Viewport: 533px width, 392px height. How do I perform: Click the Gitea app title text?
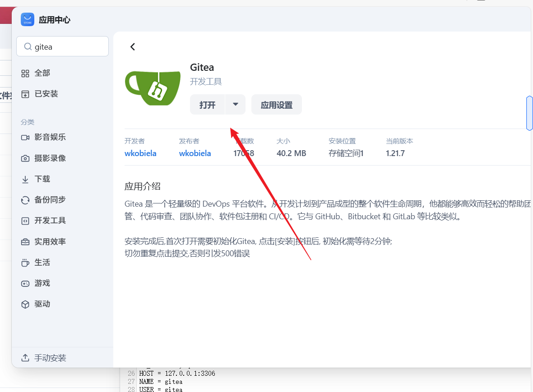tap(202, 67)
